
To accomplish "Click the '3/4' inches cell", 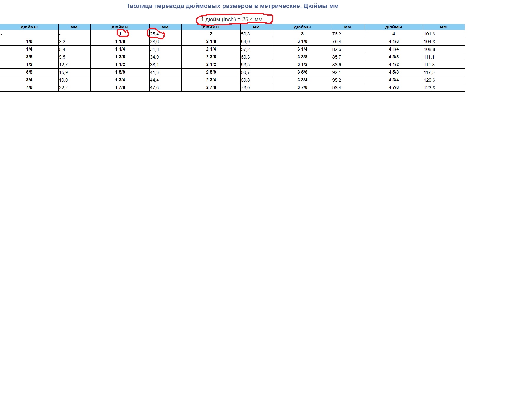I will click(x=29, y=80).
